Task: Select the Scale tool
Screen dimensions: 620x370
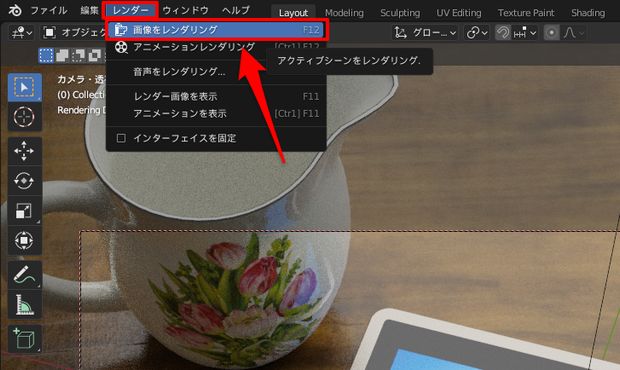Action: coord(25,210)
